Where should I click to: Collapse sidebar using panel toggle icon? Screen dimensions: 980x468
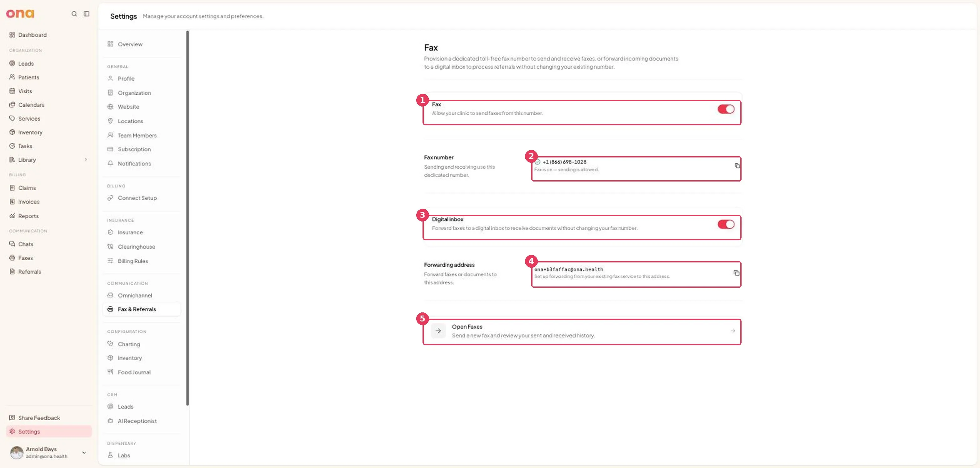click(x=87, y=14)
